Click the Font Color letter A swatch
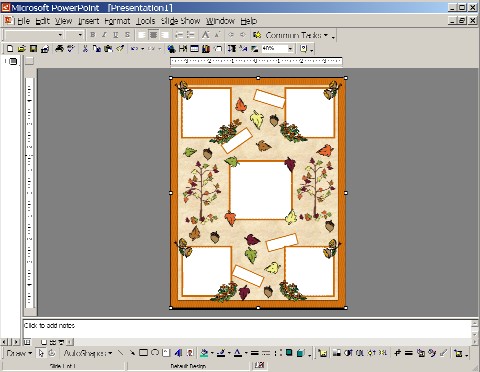 coord(238,353)
